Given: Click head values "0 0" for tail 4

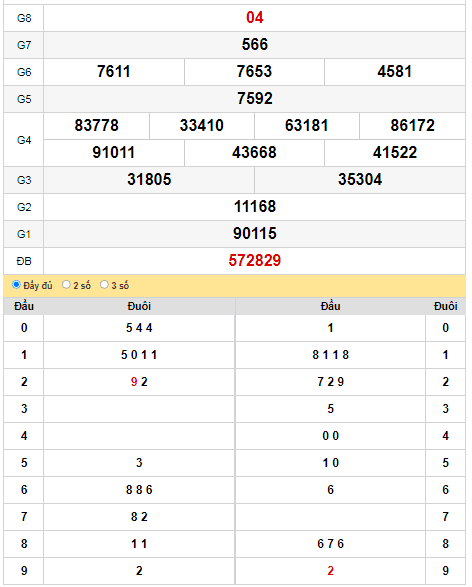Looking at the screenshot, I should 331,436.
